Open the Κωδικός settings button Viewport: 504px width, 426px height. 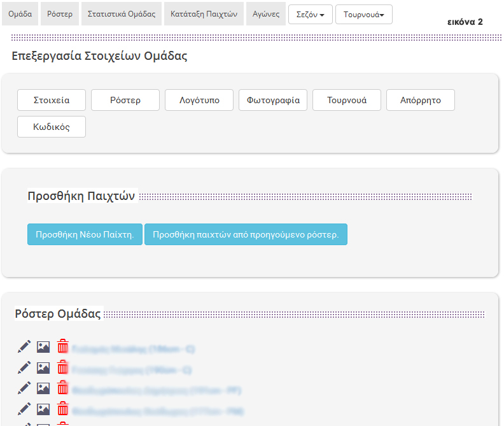coord(52,127)
